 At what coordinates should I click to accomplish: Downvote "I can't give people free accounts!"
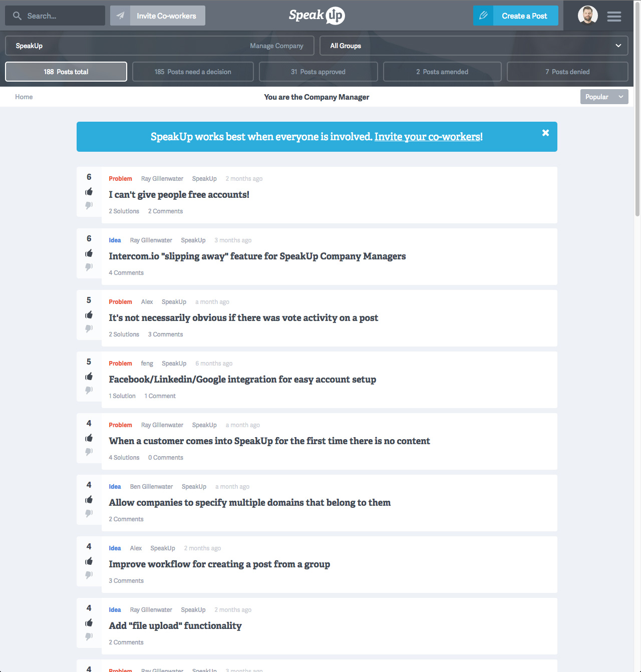click(89, 205)
